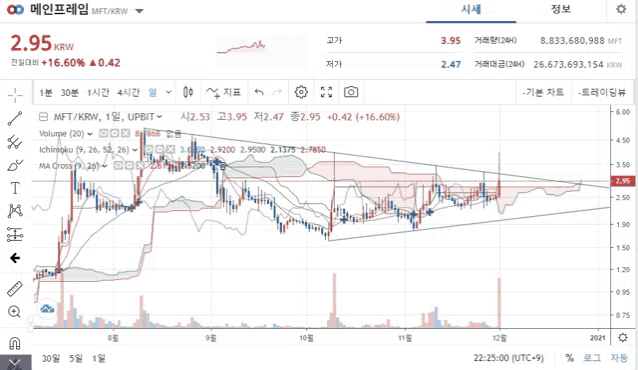
Task: Select the pitchfork drawing tool
Action: [x=15, y=142]
